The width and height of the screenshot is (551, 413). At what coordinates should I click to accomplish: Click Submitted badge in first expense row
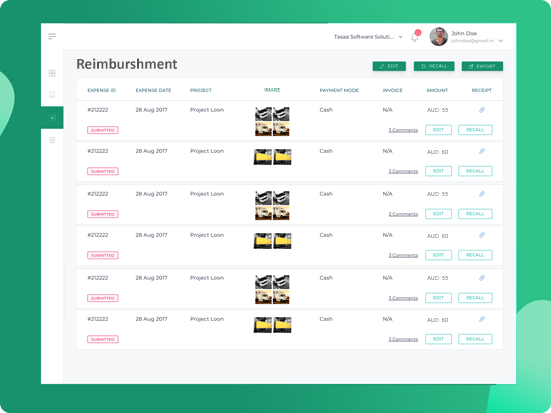pyautogui.click(x=103, y=130)
